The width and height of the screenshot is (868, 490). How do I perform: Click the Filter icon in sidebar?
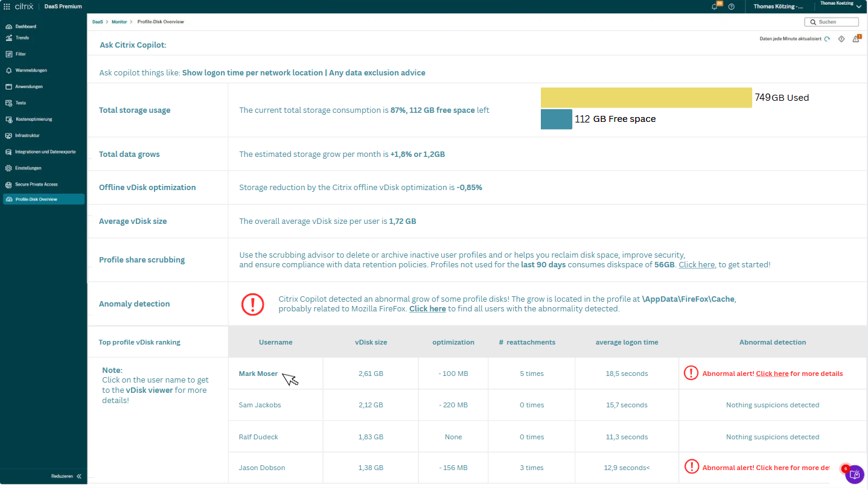(x=9, y=54)
